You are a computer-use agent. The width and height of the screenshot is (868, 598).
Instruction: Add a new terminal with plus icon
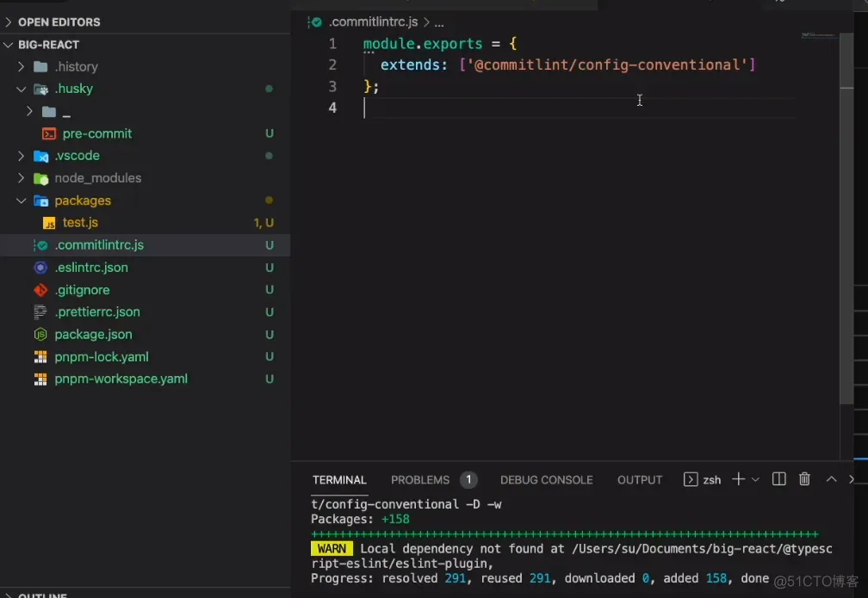click(738, 479)
